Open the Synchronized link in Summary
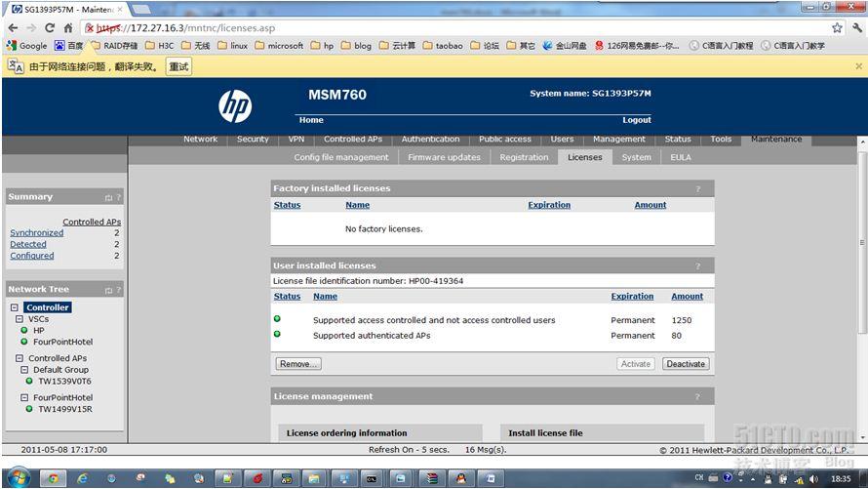 point(36,233)
